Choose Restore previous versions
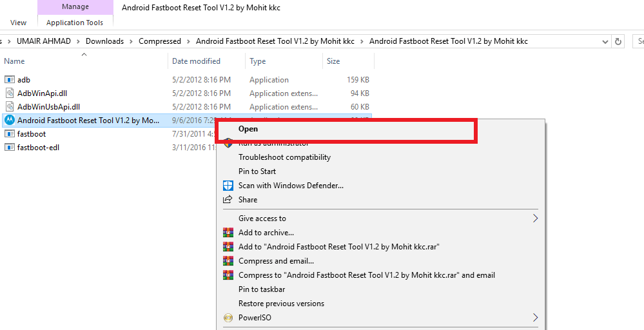 [281, 304]
